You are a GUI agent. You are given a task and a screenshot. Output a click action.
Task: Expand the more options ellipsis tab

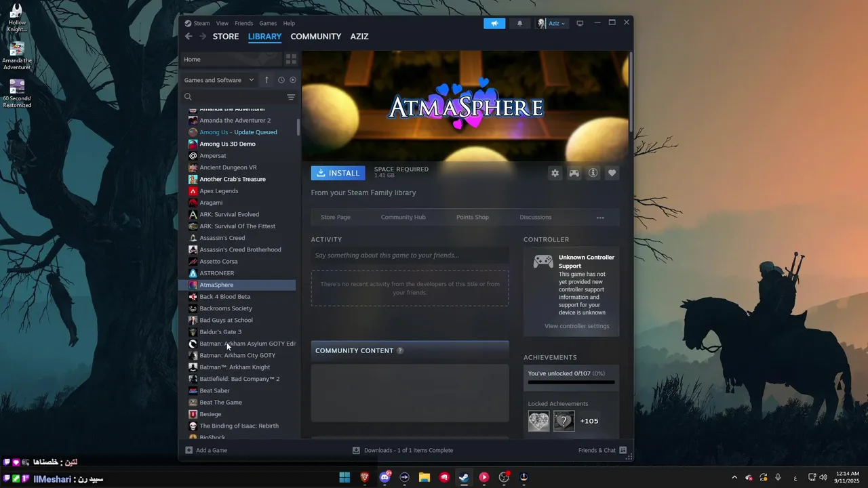click(x=600, y=218)
